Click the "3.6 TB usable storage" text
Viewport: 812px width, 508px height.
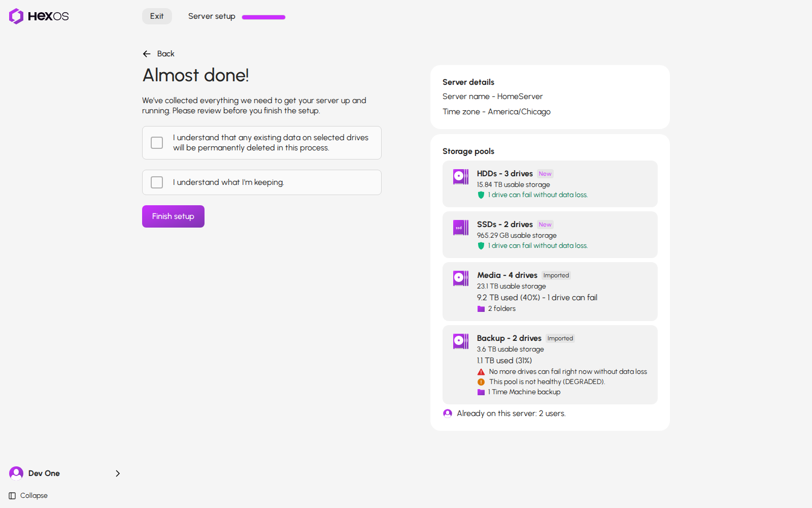[510, 350]
